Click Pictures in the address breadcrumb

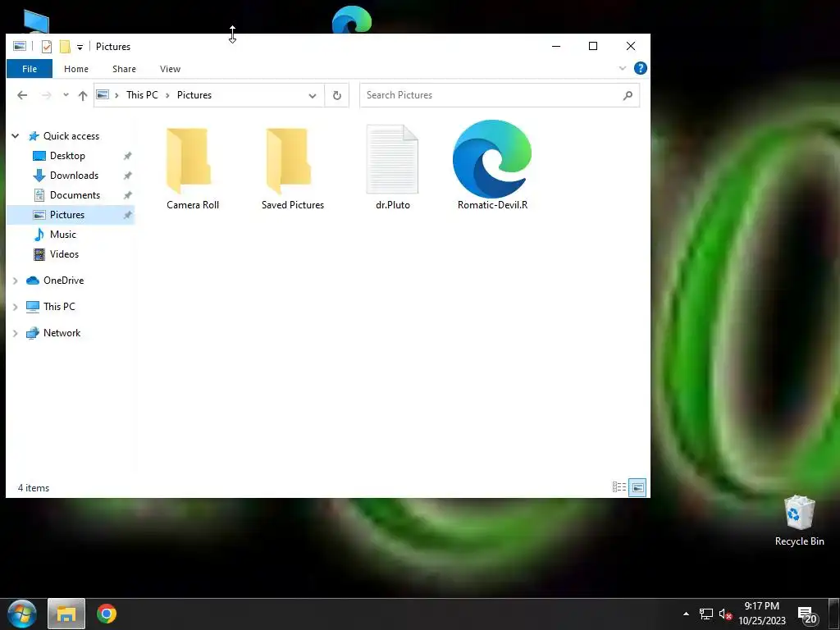point(194,95)
